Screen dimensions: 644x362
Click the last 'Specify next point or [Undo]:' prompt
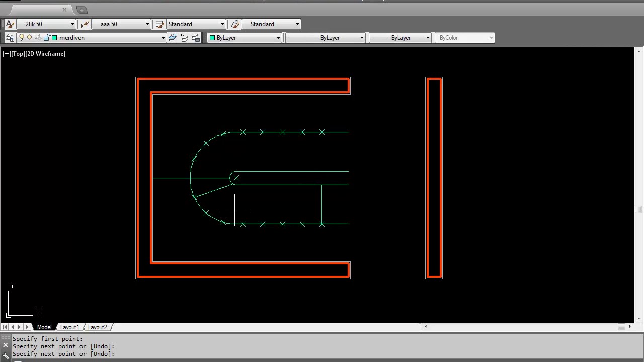[63, 354]
